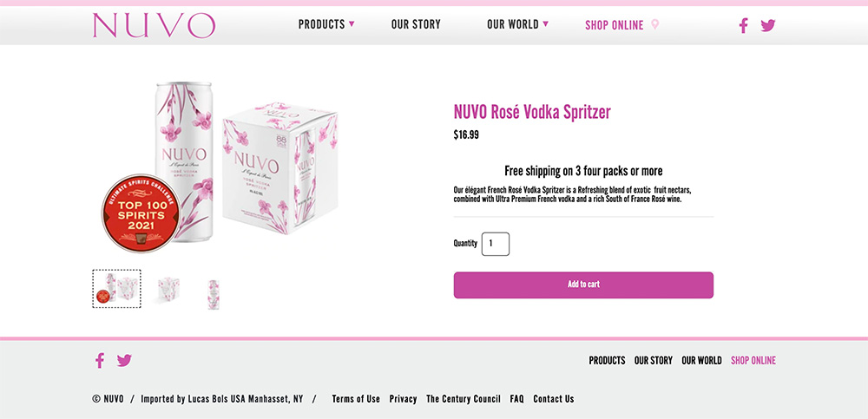Open the Terms of Use link
The image size is (868, 419).
356,399
